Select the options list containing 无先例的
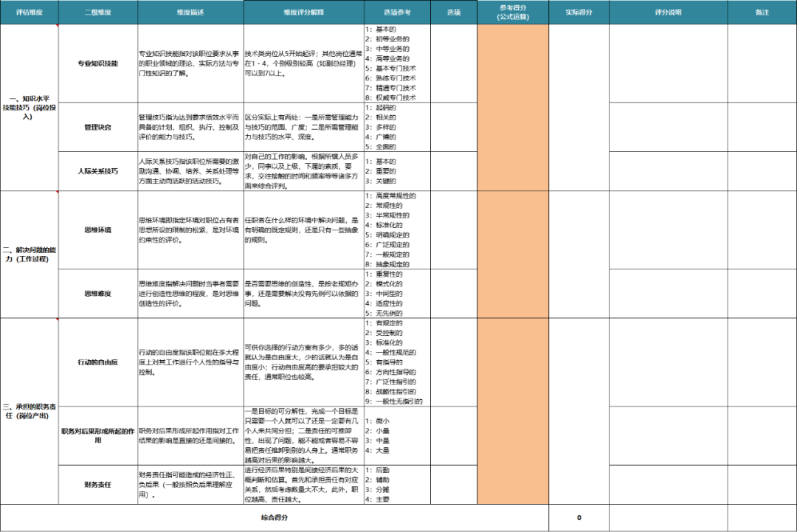This screenshot has height=532, width=797. pos(397,294)
